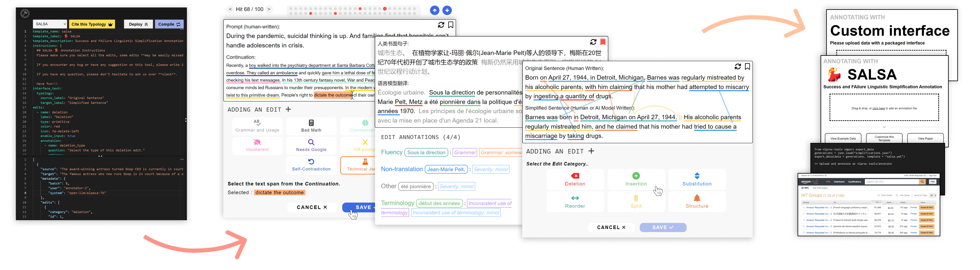Image resolution: width=980 pixels, height=270 pixels.
Task: Click the purple Grammar tag
Action: tap(465, 152)
